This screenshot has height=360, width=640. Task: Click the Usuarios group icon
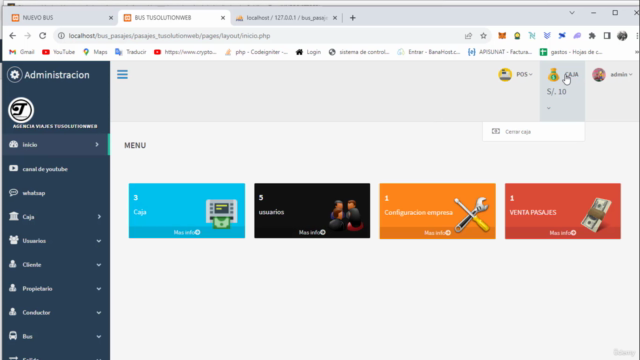(13, 240)
